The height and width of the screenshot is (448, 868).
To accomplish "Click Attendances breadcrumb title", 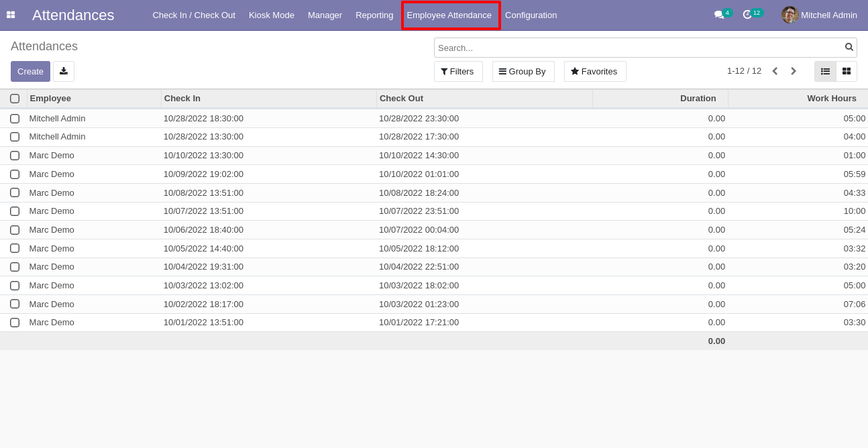I will [44, 46].
